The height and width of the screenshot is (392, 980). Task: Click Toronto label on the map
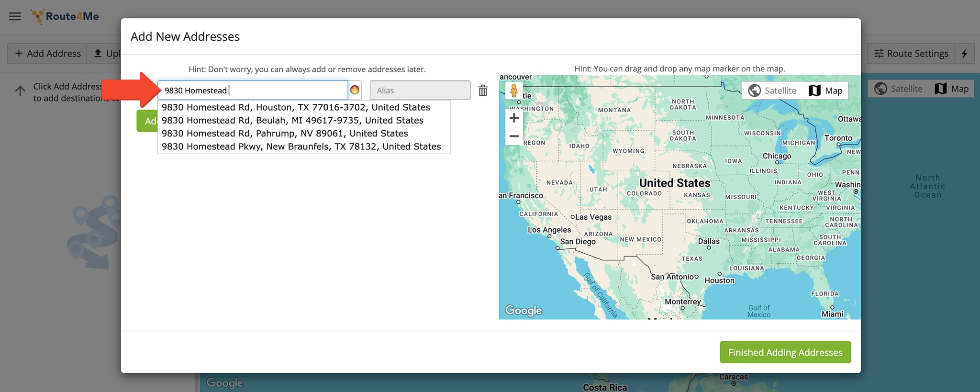tap(838, 138)
